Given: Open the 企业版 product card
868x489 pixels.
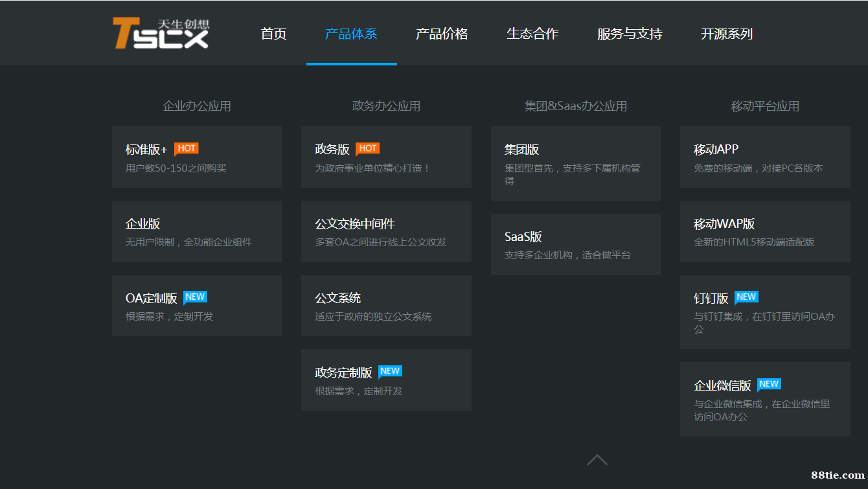Looking at the screenshot, I should click(197, 231).
